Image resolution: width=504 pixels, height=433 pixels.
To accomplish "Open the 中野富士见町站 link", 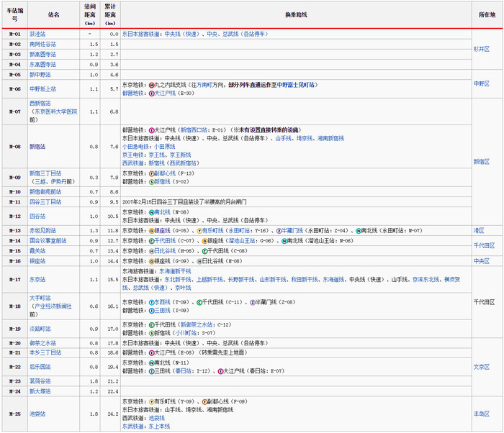I will [x=296, y=85].
